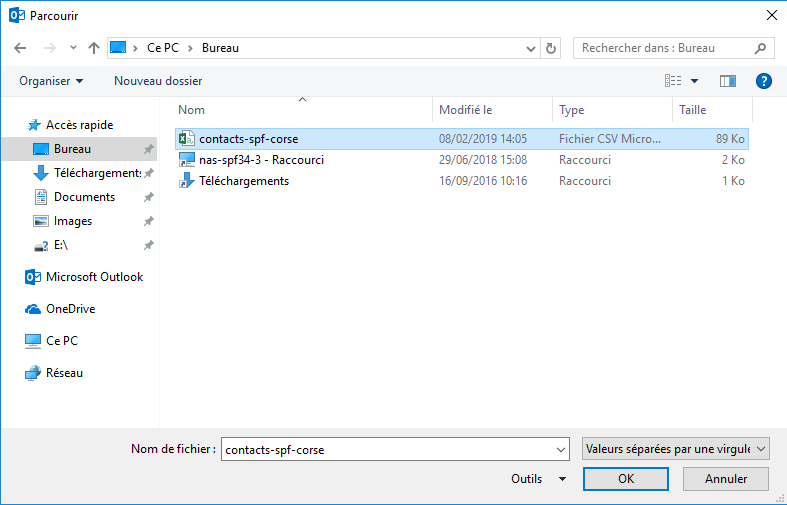The height and width of the screenshot is (505, 787).
Task: Select the contacts-spf-corse CSV file
Action: point(248,139)
